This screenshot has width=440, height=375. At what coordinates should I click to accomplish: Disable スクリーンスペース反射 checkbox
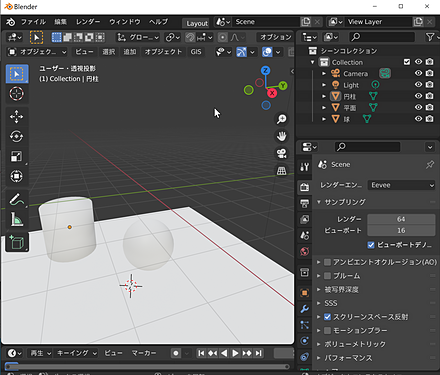click(x=327, y=317)
